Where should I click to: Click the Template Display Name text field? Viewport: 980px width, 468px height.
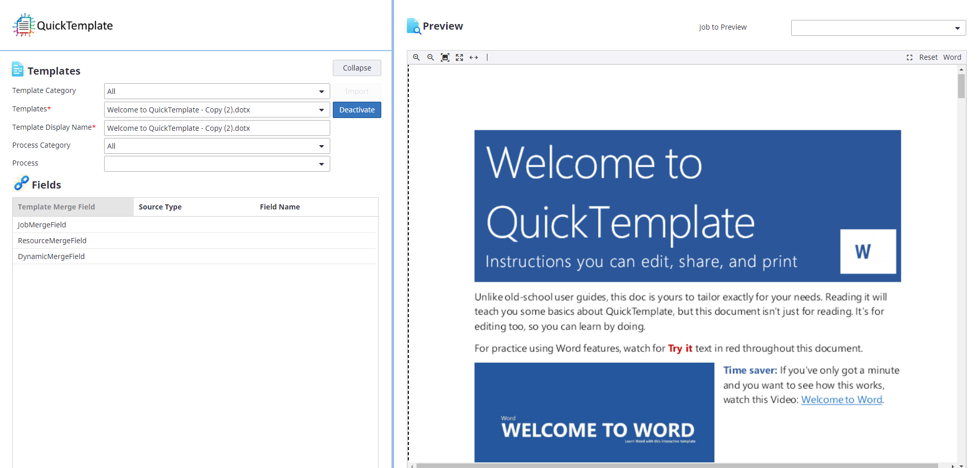[x=217, y=128]
